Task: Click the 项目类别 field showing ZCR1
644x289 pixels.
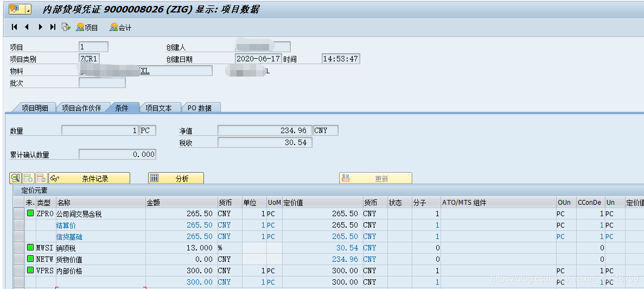Action: point(89,58)
